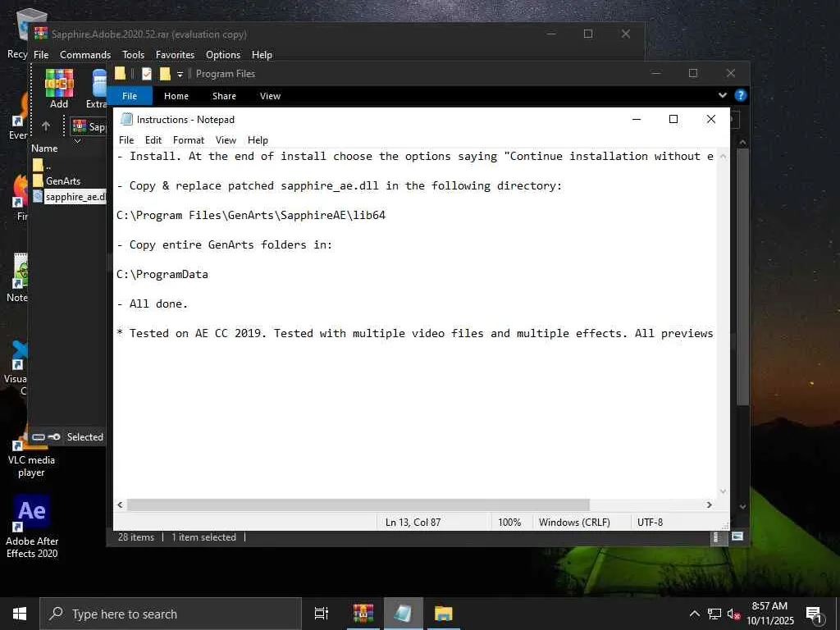
Task: Click 'Ln 13, Col 87' in status bar
Action: click(413, 523)
